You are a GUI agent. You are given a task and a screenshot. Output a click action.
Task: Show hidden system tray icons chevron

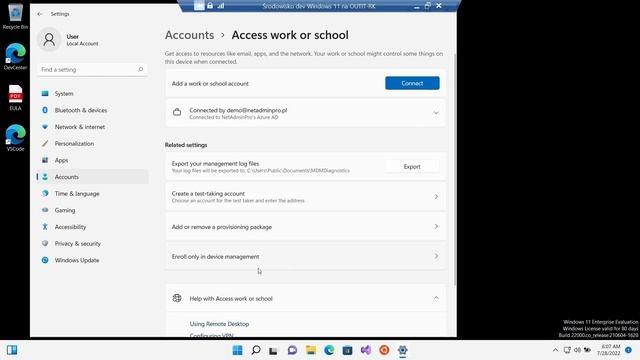point(556,350)
